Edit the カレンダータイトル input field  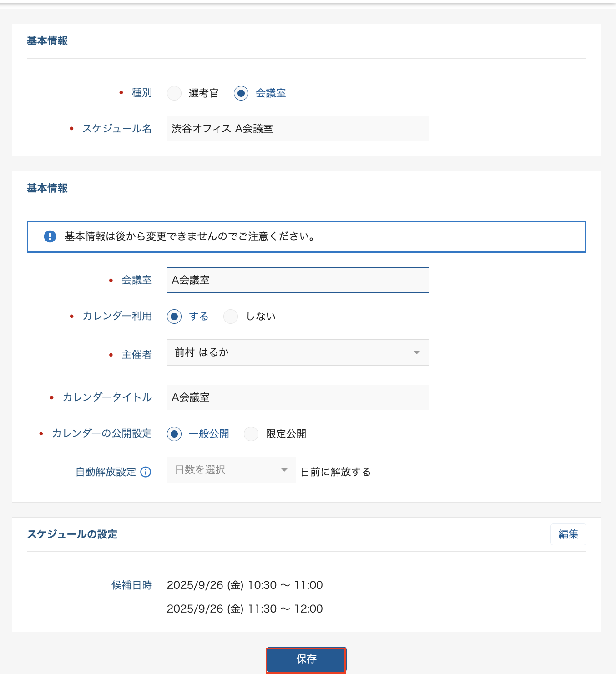click(x=298, y=397)
